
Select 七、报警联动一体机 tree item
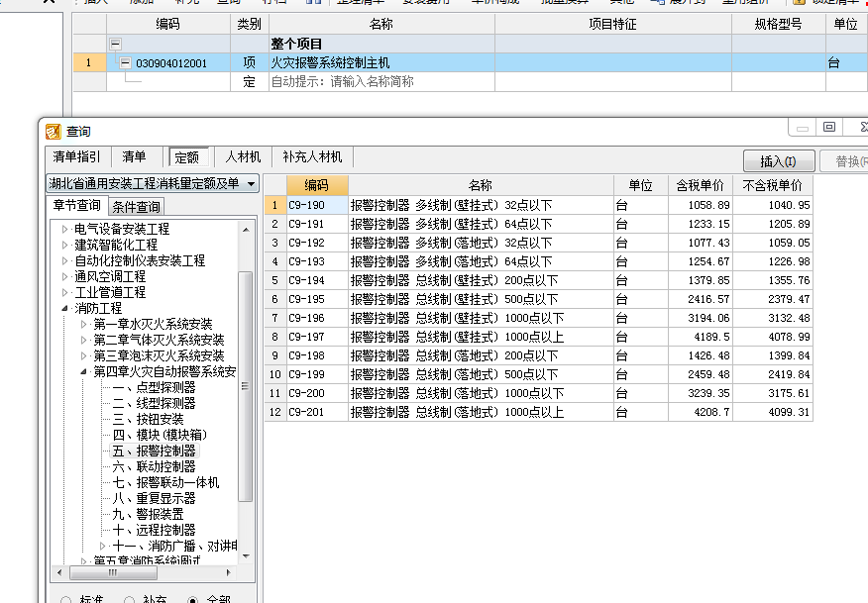point(165,482)
